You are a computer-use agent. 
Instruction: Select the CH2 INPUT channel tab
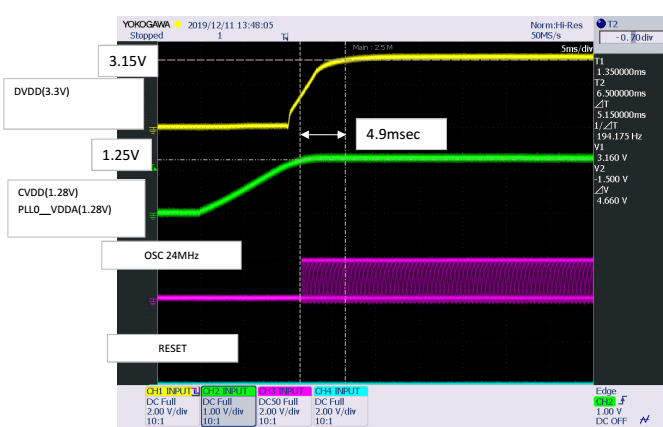[229, 391]
